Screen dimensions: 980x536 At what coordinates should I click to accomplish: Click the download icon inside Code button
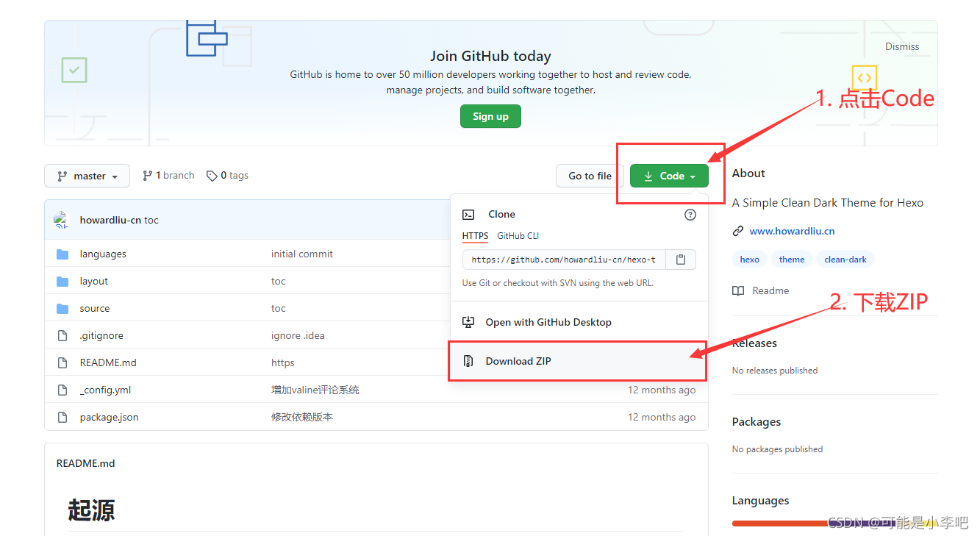[x=648, y=176]
